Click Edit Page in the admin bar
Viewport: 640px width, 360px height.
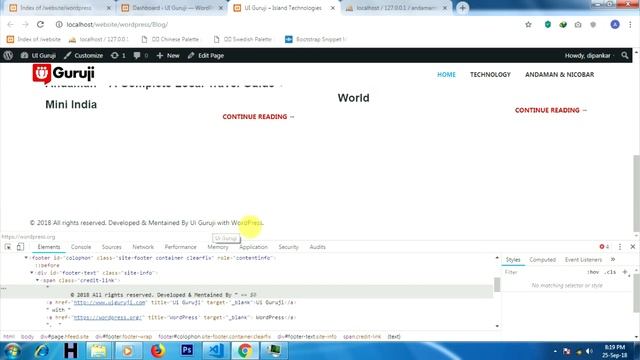click(x=206, y=56)
